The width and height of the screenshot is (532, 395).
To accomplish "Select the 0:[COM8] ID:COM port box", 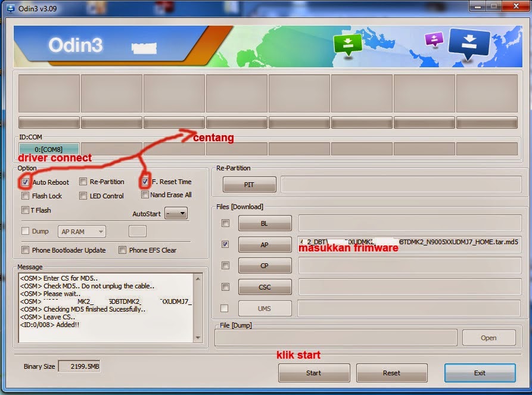I will [x=49, y=149].
